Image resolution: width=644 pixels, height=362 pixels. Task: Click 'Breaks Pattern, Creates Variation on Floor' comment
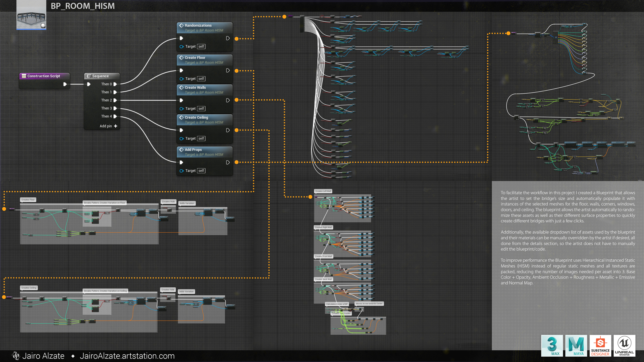pos(104,203)
